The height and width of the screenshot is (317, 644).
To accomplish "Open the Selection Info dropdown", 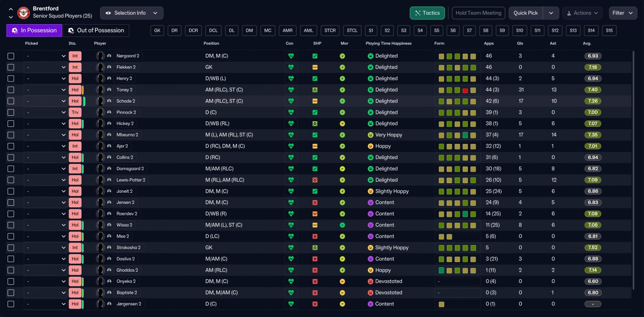I will [x=131, y=13].
